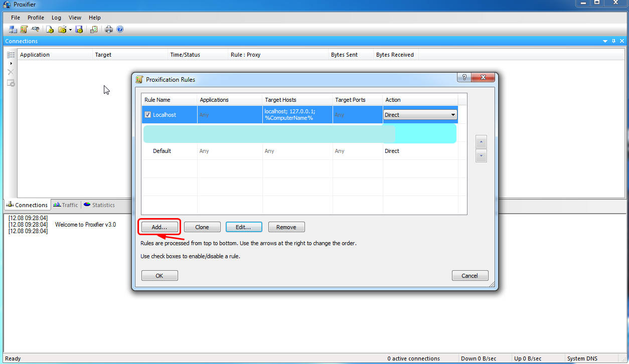The image size is (629, 364).
Task: Sort by the Target column in Connections
Action: pyautogui.click(x=130, y=55)
